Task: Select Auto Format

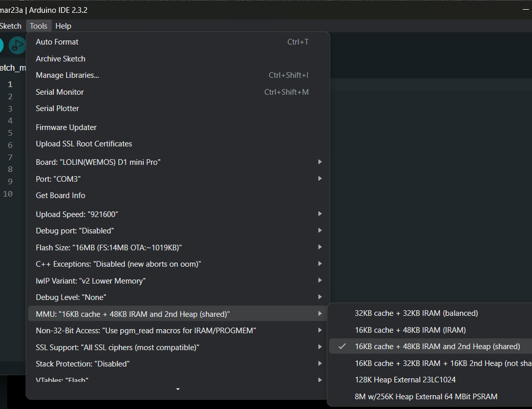Action: click(178, 42)
